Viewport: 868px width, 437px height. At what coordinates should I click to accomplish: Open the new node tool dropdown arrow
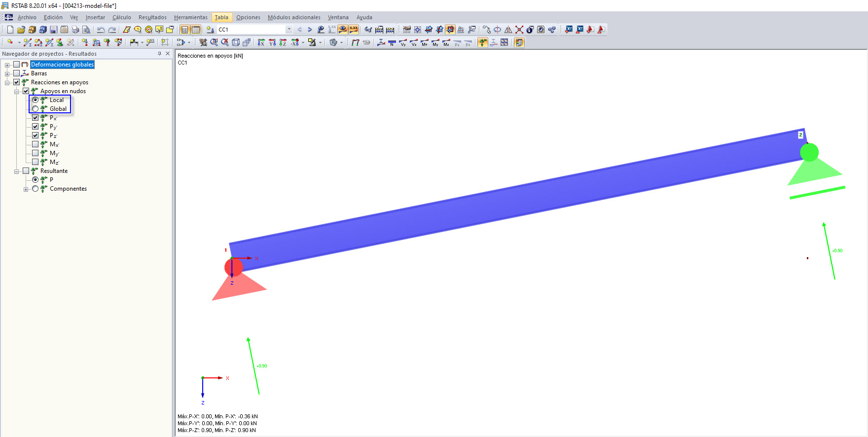pos(19,43)
